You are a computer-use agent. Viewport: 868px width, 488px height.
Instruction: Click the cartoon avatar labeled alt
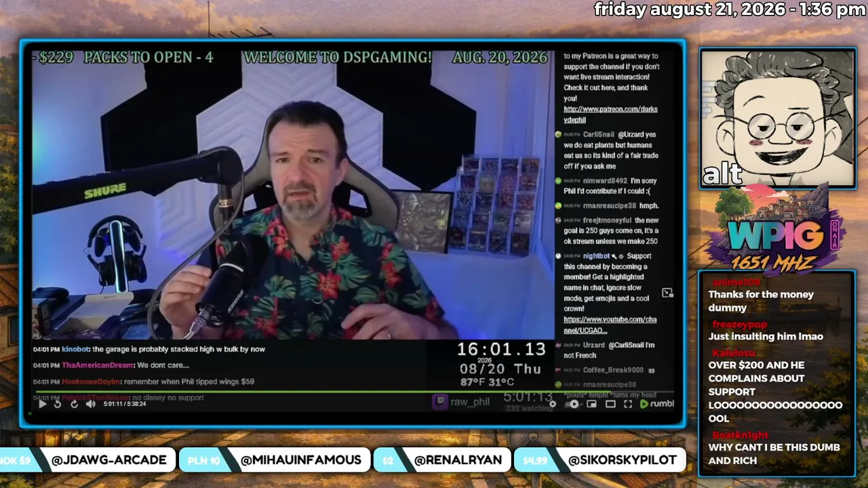[x=777, y=119]
